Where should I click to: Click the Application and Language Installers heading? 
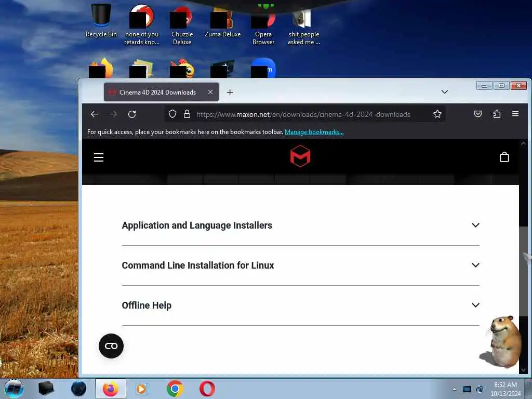(197, 225)
